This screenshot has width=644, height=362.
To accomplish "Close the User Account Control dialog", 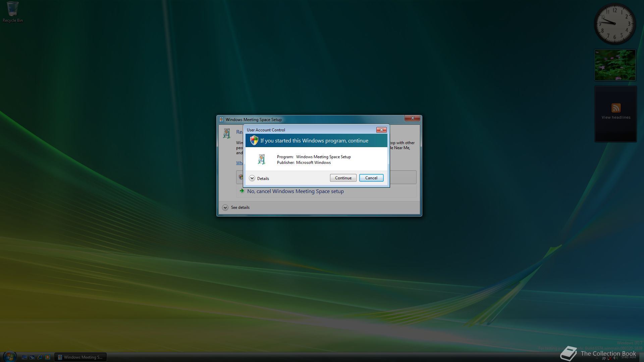I will [381, 130].
